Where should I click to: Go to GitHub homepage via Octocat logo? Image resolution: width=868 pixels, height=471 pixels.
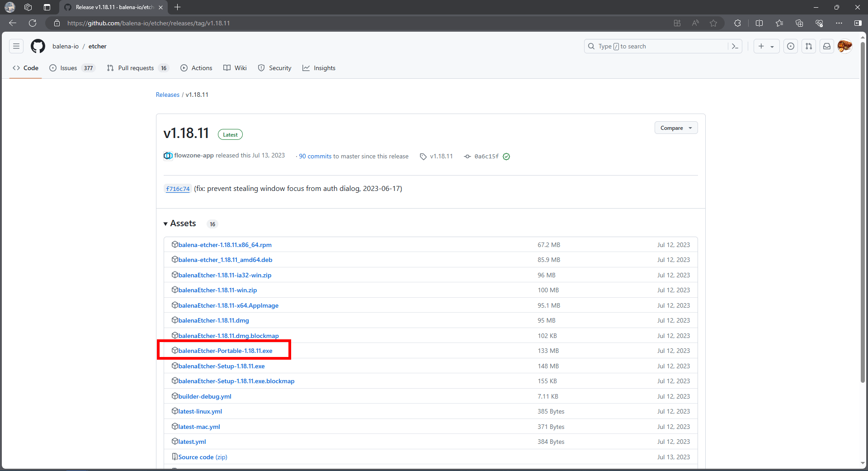[x=38, y=46]
